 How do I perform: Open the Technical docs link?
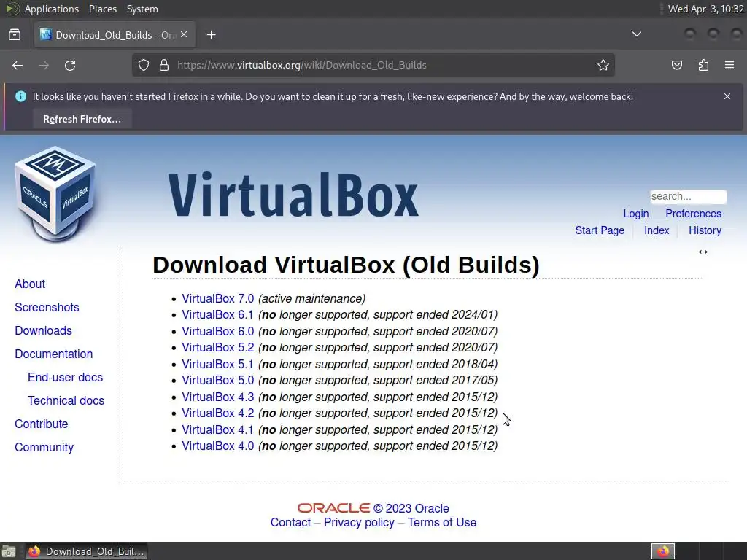[x=66, y=400]
